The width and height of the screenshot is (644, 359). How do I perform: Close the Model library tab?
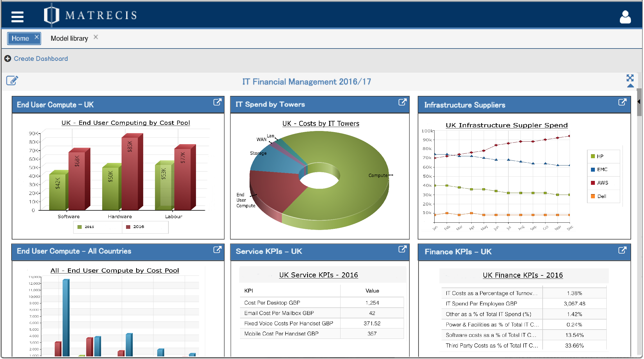[x=96, y=37]
